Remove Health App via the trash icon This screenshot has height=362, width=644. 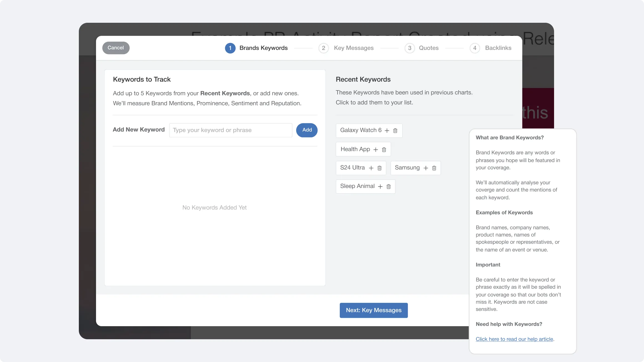384,149
